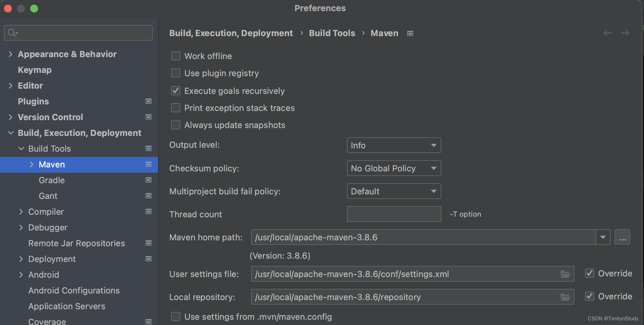Open the Checksum policy dropdown
644x325 pixels.
click(x=393, y=168)
